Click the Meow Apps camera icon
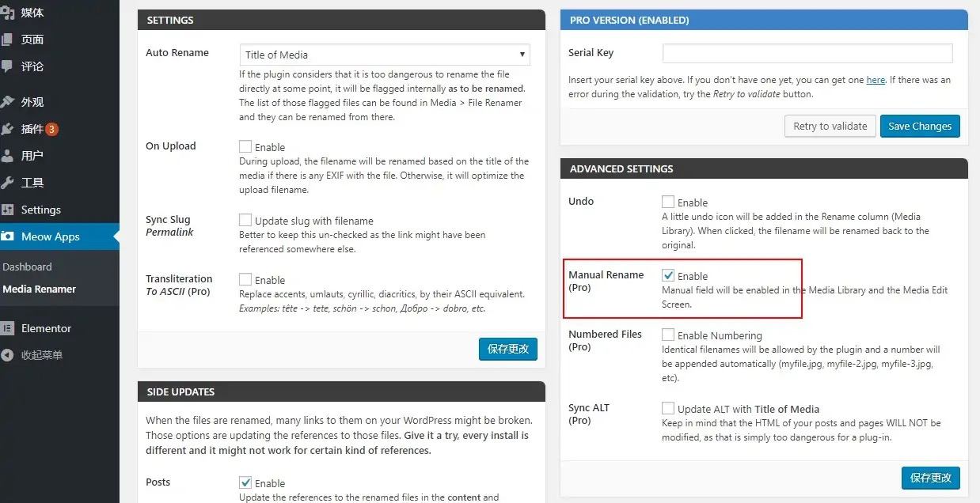980x503 pixels. (7, 236)
